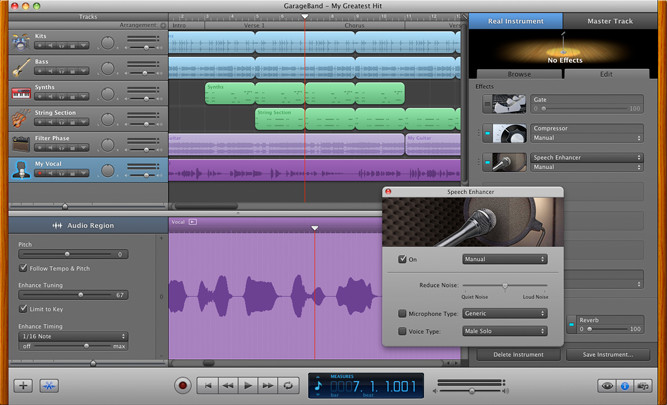This screenshot has width=667, height=405.
Task: Select the Verse 1 arrangement marker
Action: 254,26
